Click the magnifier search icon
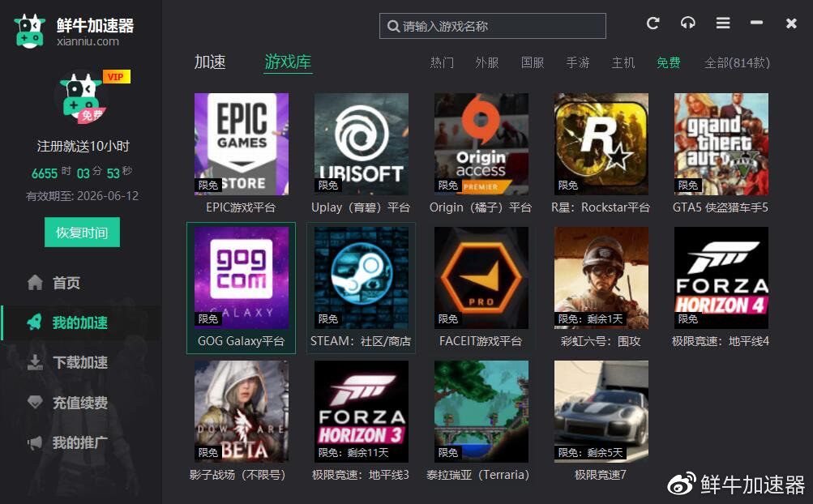This screenshot has width=813, height=504. click(x=393, y=26)
